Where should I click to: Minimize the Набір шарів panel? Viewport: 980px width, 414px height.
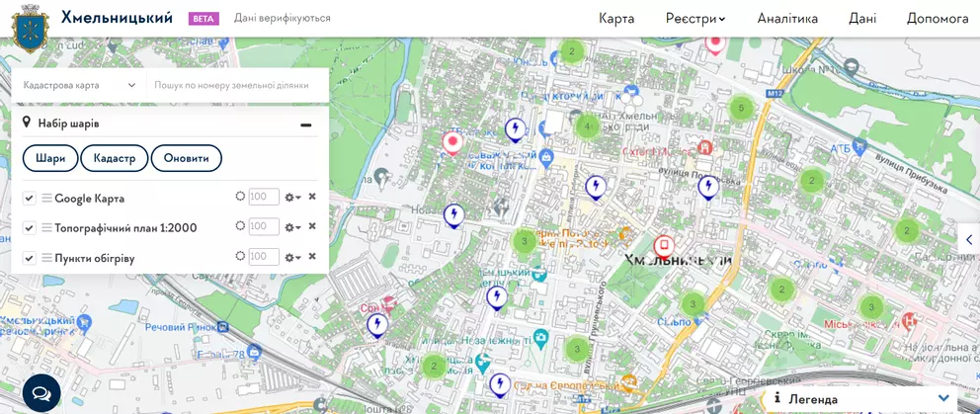pos(306,124)
